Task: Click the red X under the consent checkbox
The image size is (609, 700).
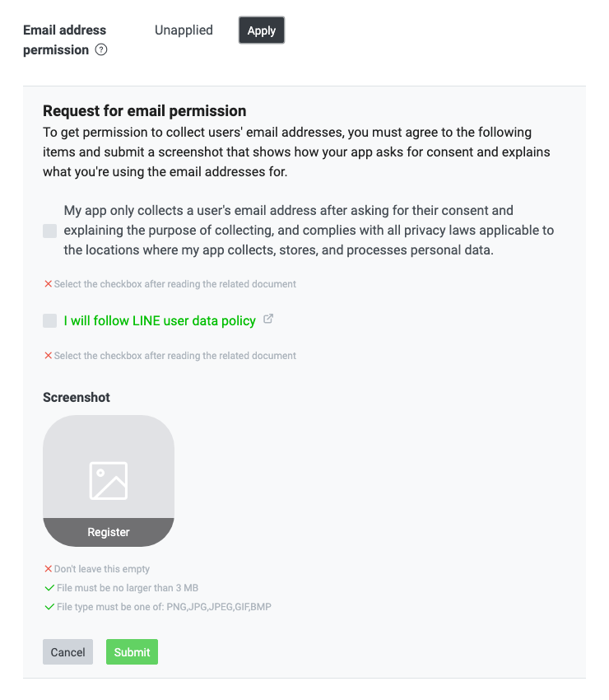Action: point(49,284)
